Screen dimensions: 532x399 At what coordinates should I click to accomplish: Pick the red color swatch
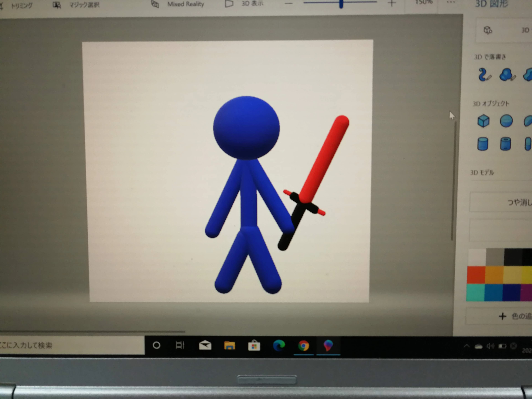pyautogui.click(x=476, y=275)
